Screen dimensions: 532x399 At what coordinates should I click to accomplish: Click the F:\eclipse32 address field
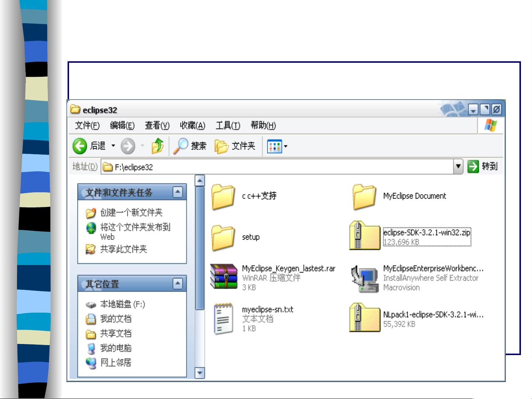(278, 167)
